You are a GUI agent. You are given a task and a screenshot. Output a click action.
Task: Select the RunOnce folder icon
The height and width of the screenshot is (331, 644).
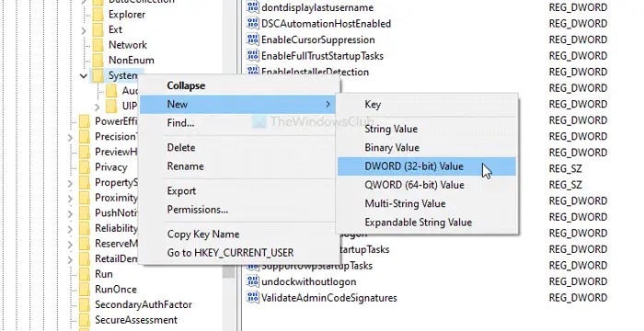click(x=85, y=290)
